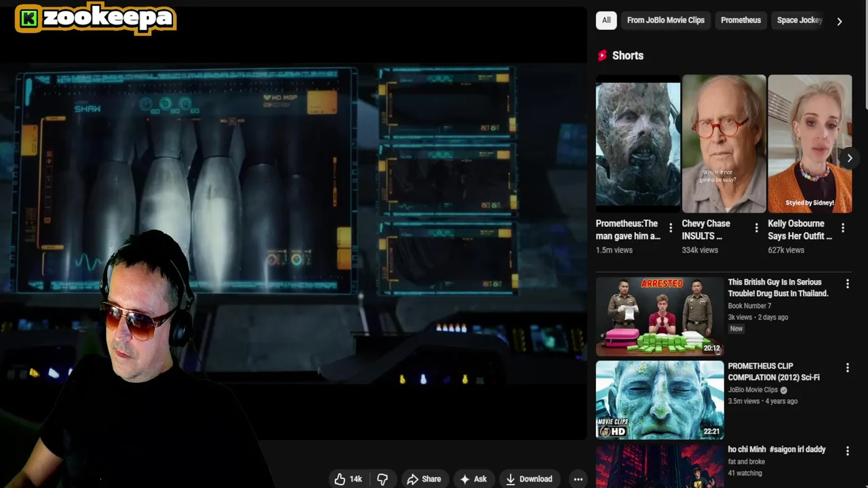
Task: Select the All filter chip
Action: (606, 20)
